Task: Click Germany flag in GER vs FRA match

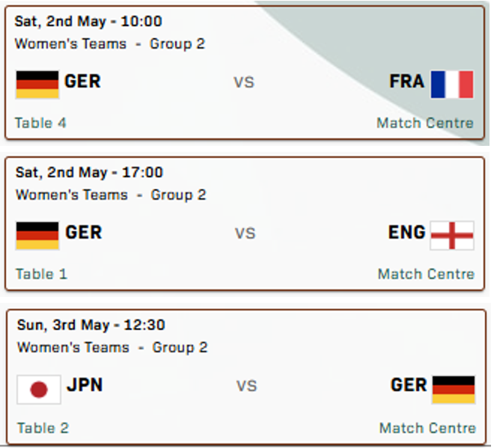Action: (37, 85)
